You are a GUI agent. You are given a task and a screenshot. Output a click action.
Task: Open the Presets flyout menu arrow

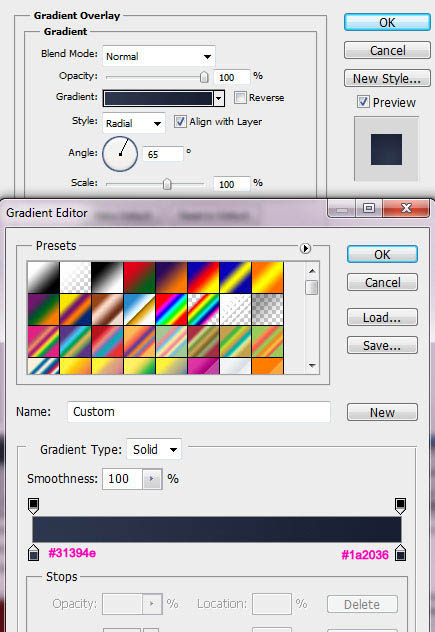pyautogui.click(x=305, y=248)
